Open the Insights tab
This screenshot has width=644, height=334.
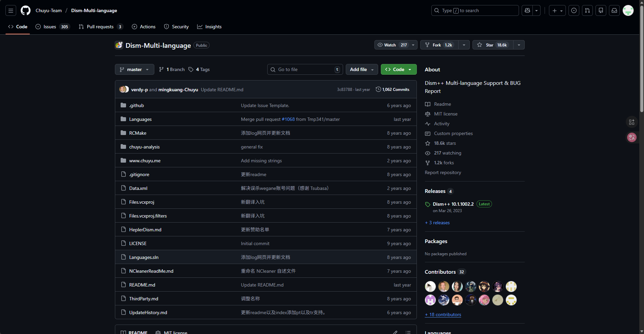click(x=209, y=27)
